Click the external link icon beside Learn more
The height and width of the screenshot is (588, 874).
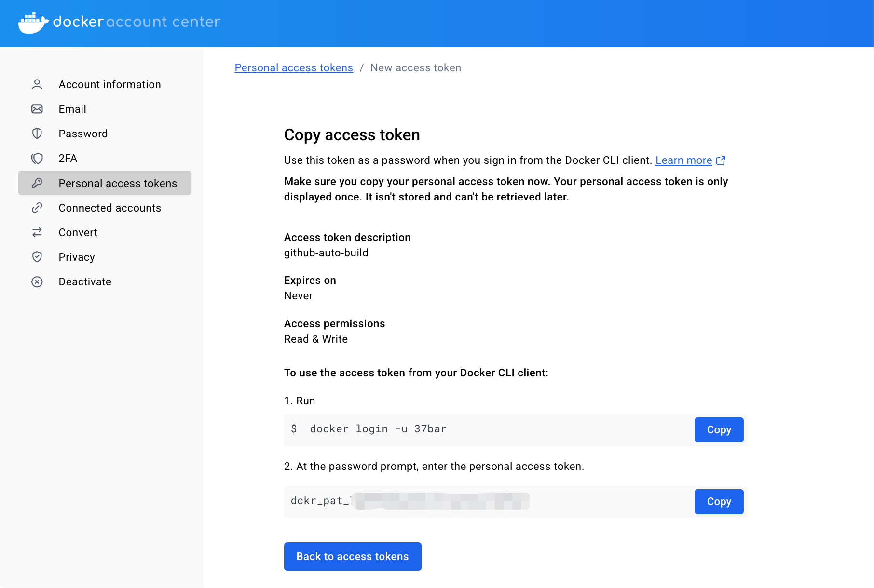click(x=721, y=160)
